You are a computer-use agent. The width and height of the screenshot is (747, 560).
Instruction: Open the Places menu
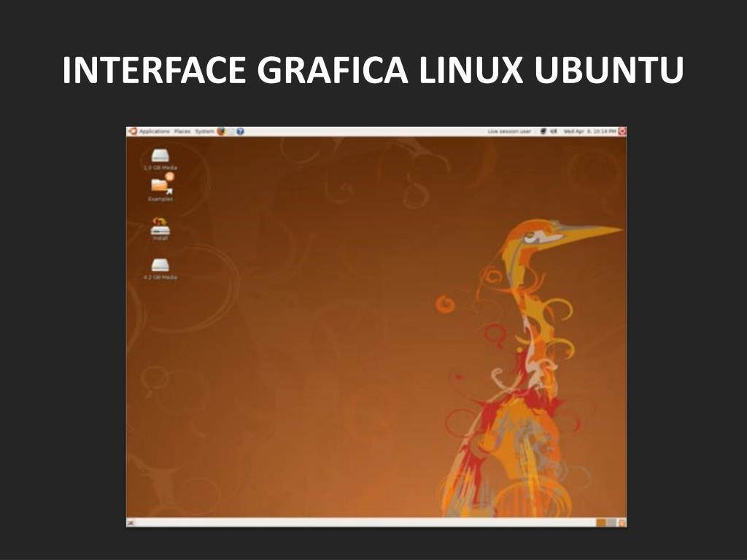(x=182, y=131)
